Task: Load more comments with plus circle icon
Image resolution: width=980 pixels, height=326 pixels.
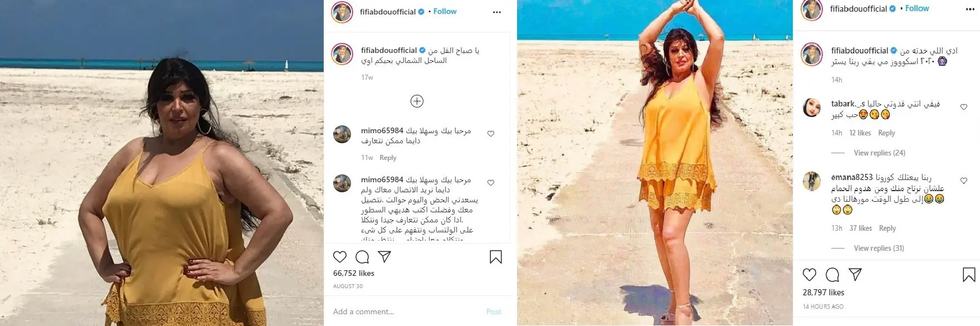Action: click(417, 101)
